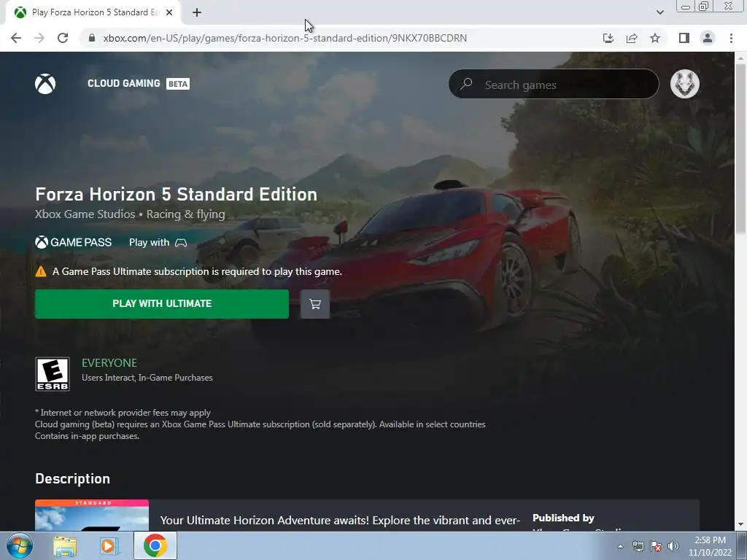Screen dimensions: 747x560
Task: Click the network tray icon
Action: pos(638,546)
